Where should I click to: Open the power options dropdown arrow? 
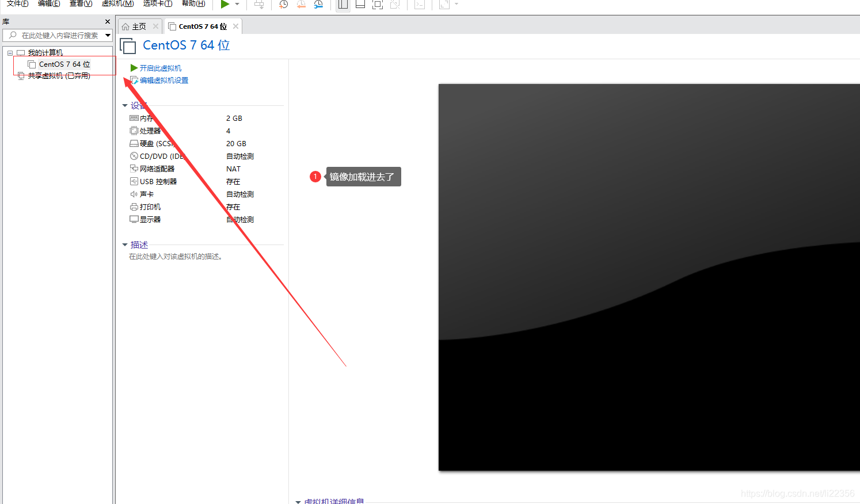point(237,4)
